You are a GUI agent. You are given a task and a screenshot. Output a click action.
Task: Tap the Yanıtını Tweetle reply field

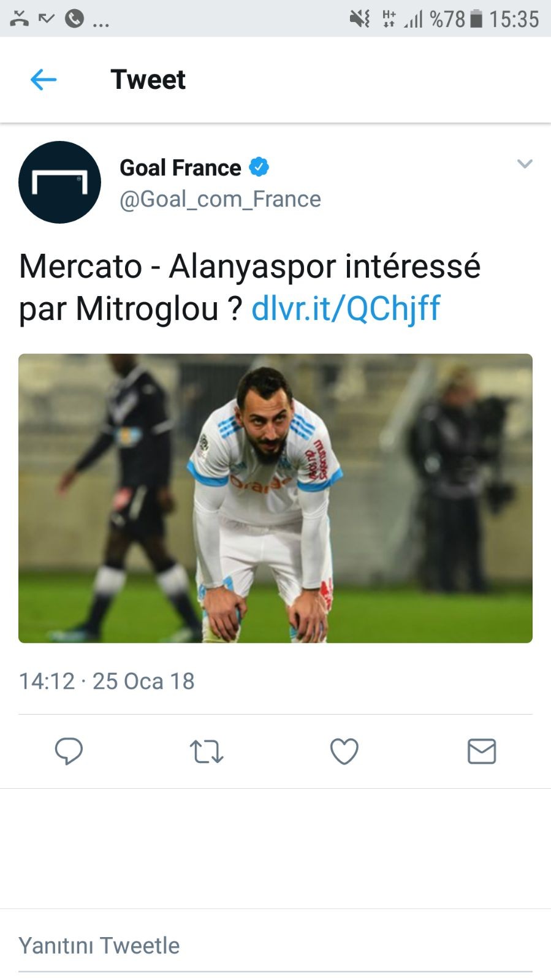coord(275,945)
